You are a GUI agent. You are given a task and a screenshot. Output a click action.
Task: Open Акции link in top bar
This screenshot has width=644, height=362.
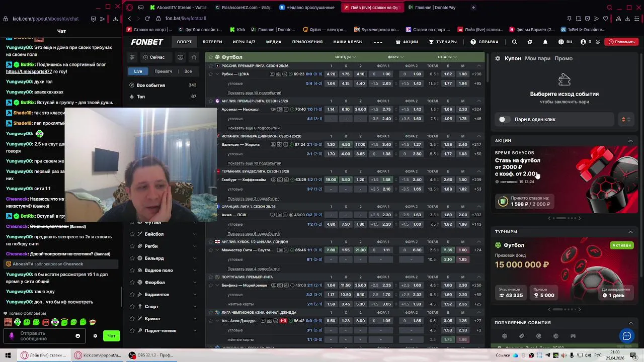(407, 42)
